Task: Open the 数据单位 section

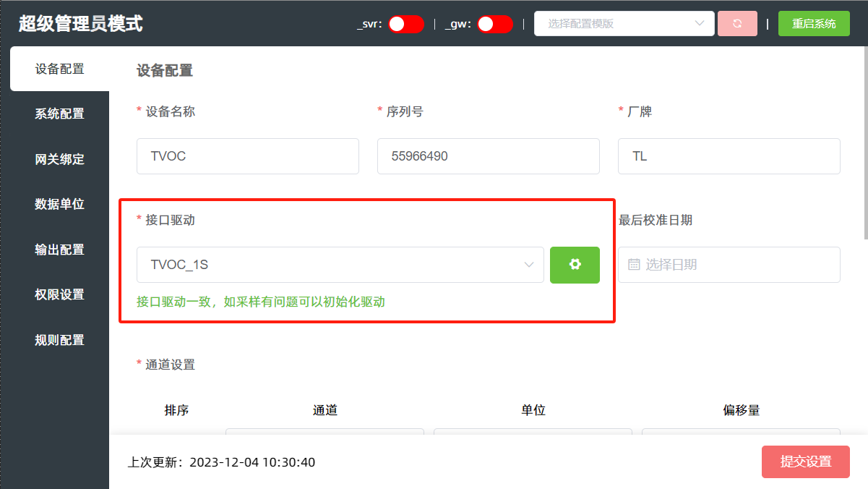Action: [58, 204]
